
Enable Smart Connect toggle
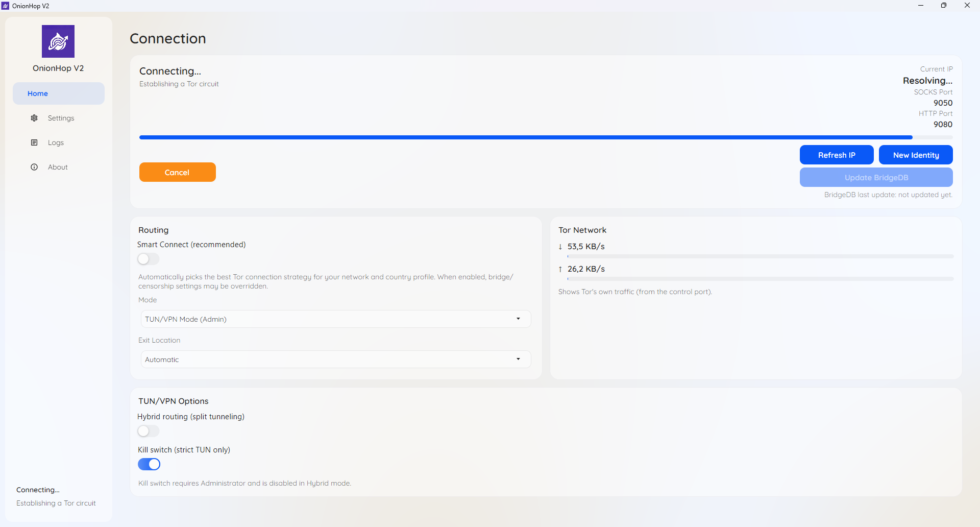[149, 259]
